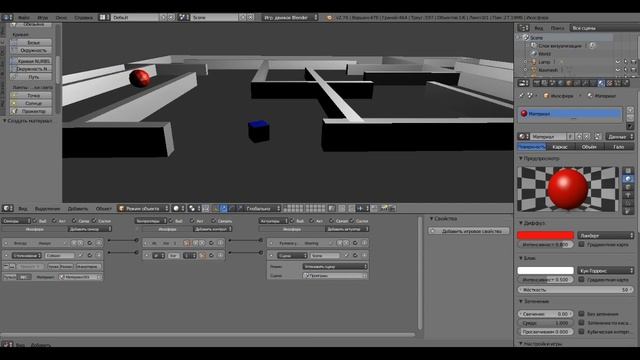The width and height of the screenshot is (640, 360).
Task: Click Солнце lamp button
Action: 31,103
